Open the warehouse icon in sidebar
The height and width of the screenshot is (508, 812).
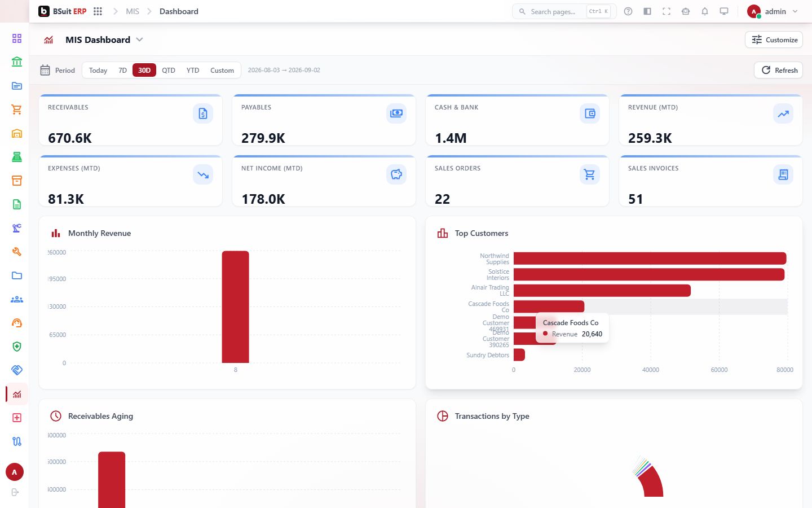pos(17,133)
